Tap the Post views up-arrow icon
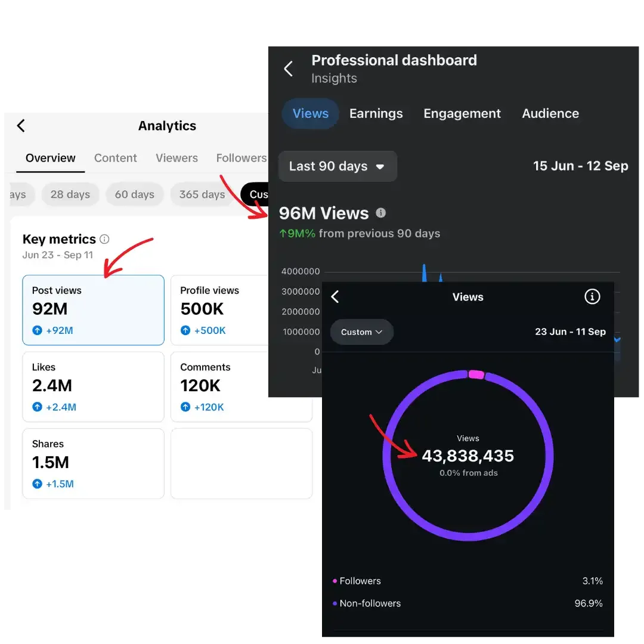Screen dimensions: 644x644 coord(37,330)
